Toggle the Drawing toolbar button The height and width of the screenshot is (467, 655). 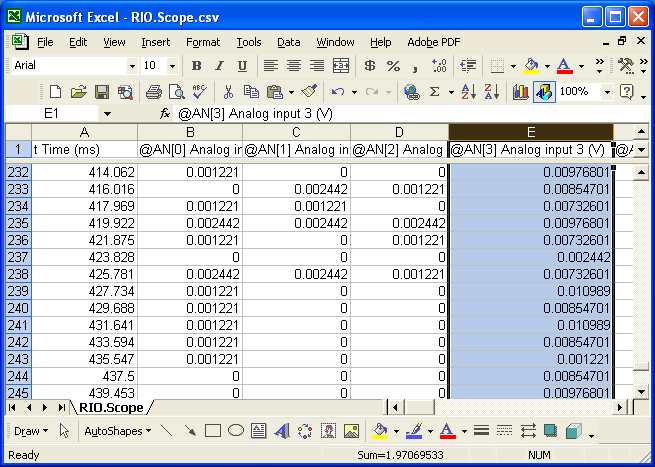pyautogui.click(x=544, y=92)
